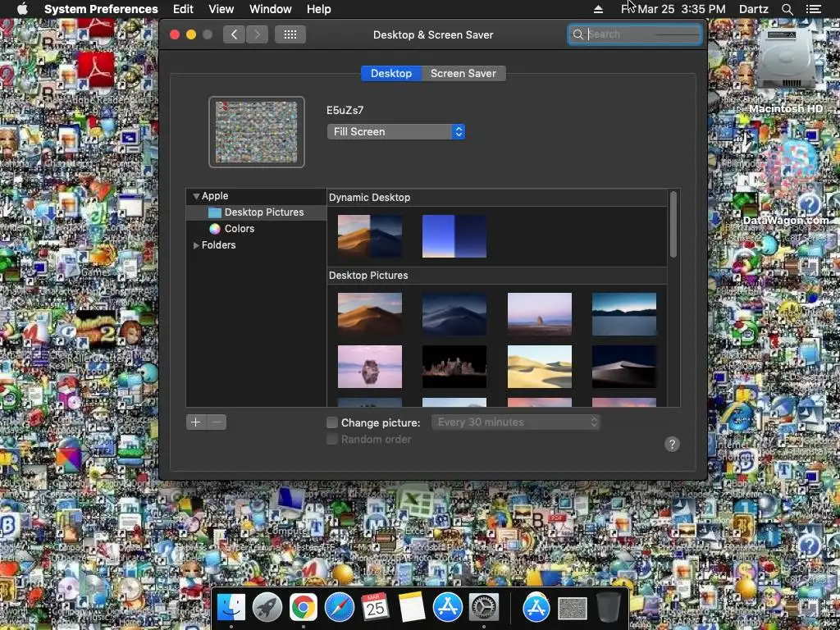The height and width of the screenshot is (630, 840).
Task: Open Notes app in the Dock
Action: pos(412,608)
